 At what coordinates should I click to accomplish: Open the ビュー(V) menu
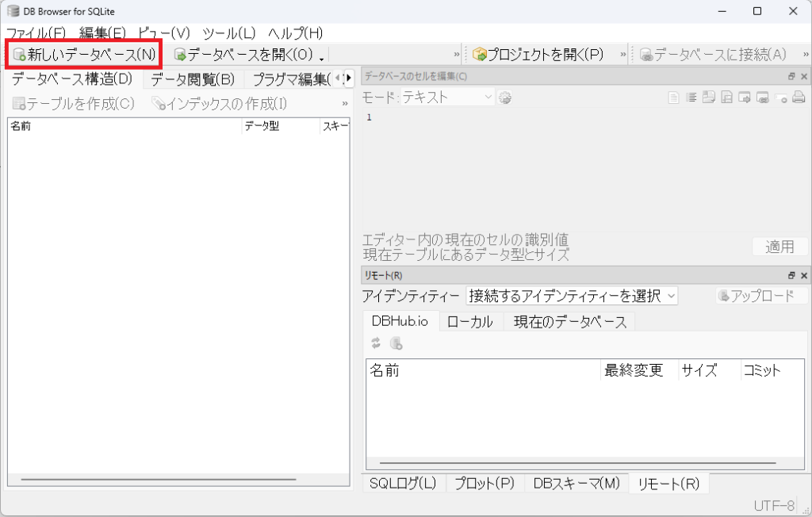click(164, 33)
